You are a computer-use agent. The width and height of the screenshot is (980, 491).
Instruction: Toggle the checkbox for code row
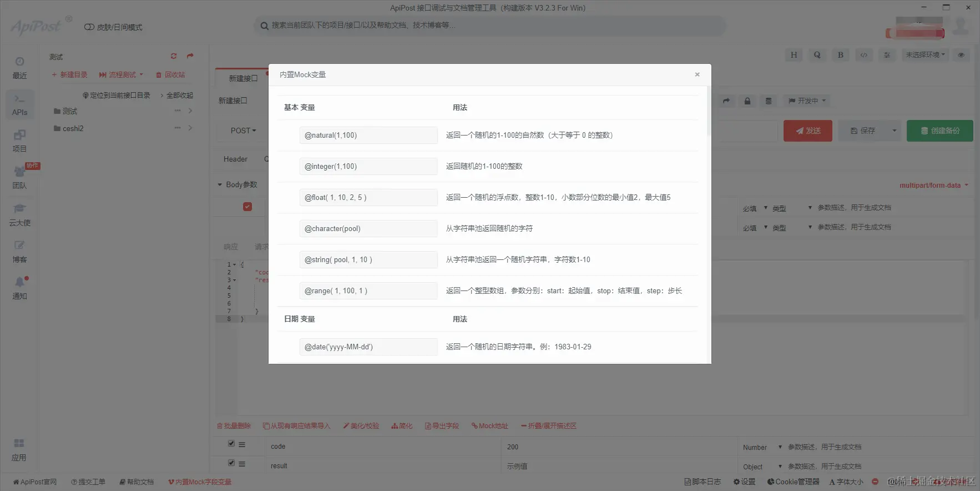tap(231, 443)
